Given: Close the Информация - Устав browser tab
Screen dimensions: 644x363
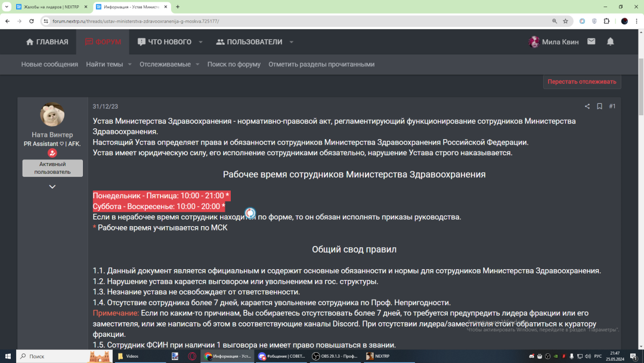Looking at the screenshot, I should pyautogui.click(x=166, y=7).
